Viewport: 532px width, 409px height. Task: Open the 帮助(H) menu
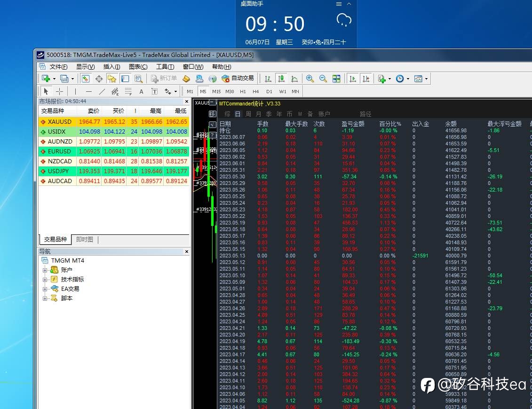point(222,66)
